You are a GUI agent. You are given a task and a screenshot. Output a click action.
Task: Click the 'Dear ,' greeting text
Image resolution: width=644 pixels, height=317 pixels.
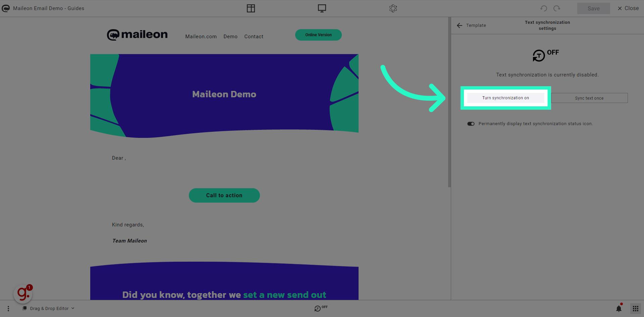(119, 158)
